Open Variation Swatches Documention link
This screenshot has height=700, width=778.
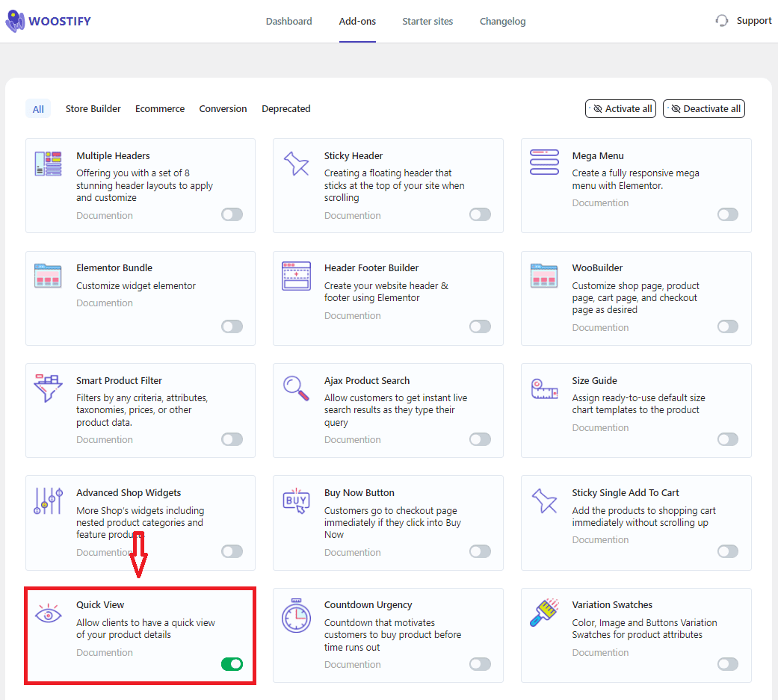600,652
